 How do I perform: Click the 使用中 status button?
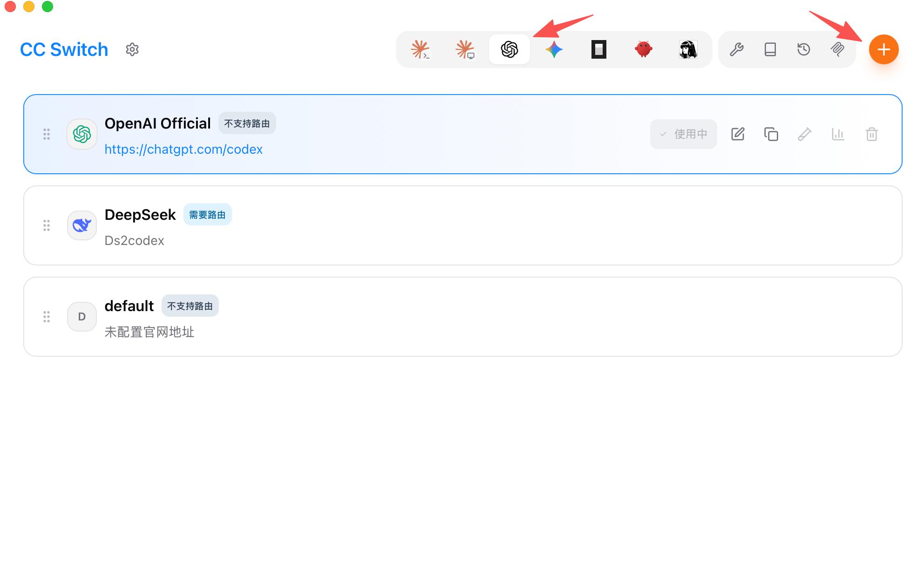click(684, 134)
